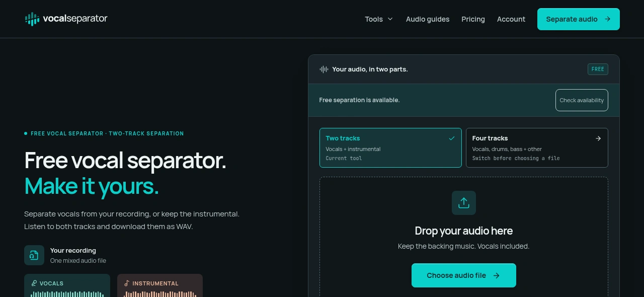
Task: Click 'One mixed audio file' caption
Action: [78, 261]
